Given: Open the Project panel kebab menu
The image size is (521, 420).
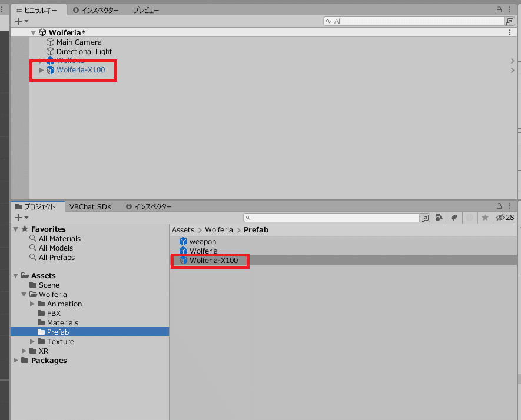Looking at the screenshot, I should pyautogui.click(x=509, y=206).
